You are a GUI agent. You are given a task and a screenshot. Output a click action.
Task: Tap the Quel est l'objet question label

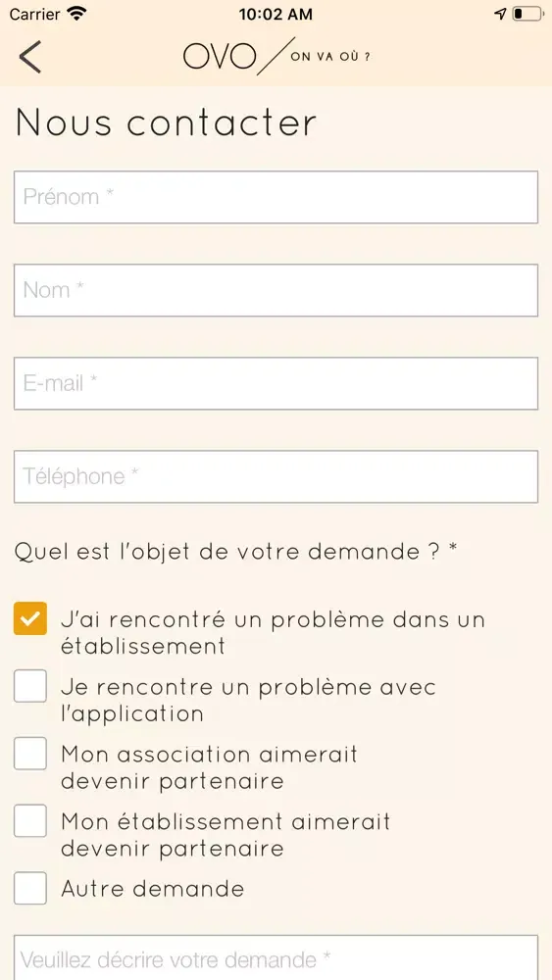tap(235, 552)
